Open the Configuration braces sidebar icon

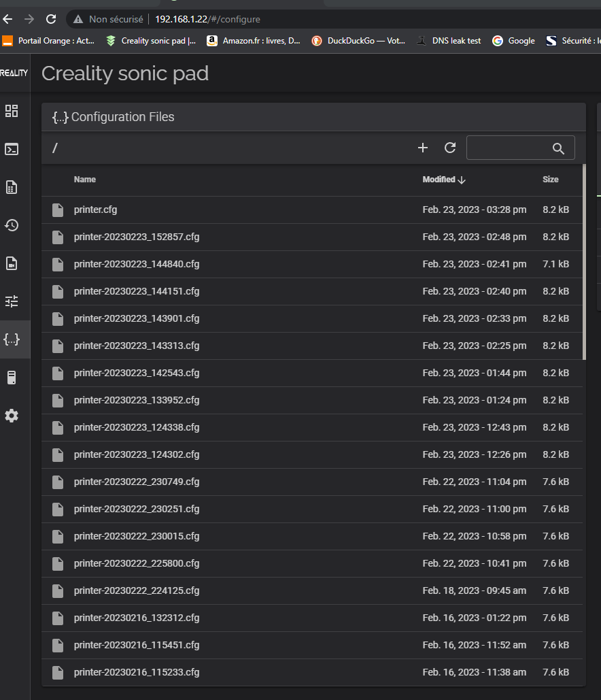click(12, 339)
